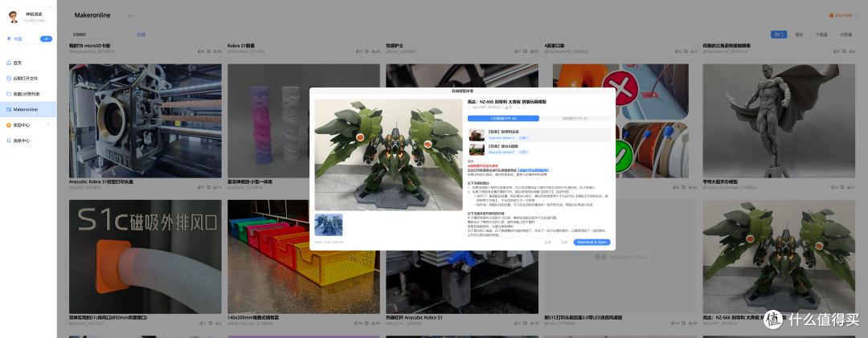The height and width of the screenshot is (338, 868).
Task: Click the "Kobra S1前置" model title
Action: pyautogui.click(x=241, y=46)
